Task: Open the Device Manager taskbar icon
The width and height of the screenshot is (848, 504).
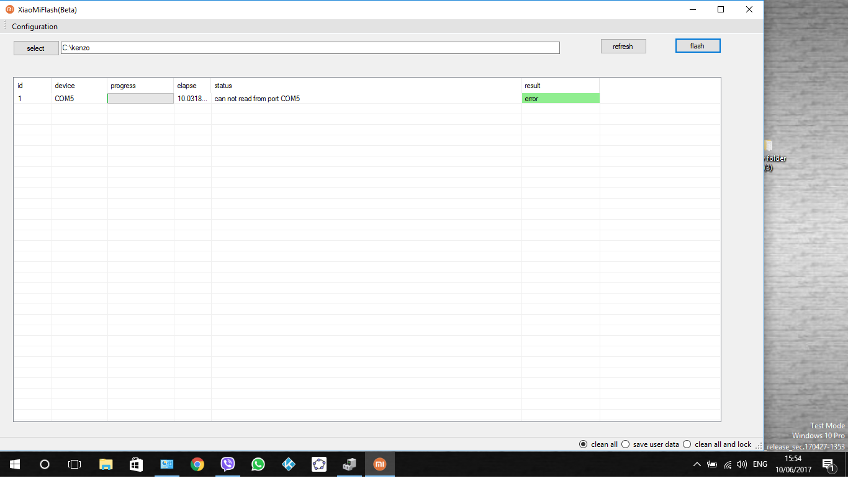Action: (350, 464)
